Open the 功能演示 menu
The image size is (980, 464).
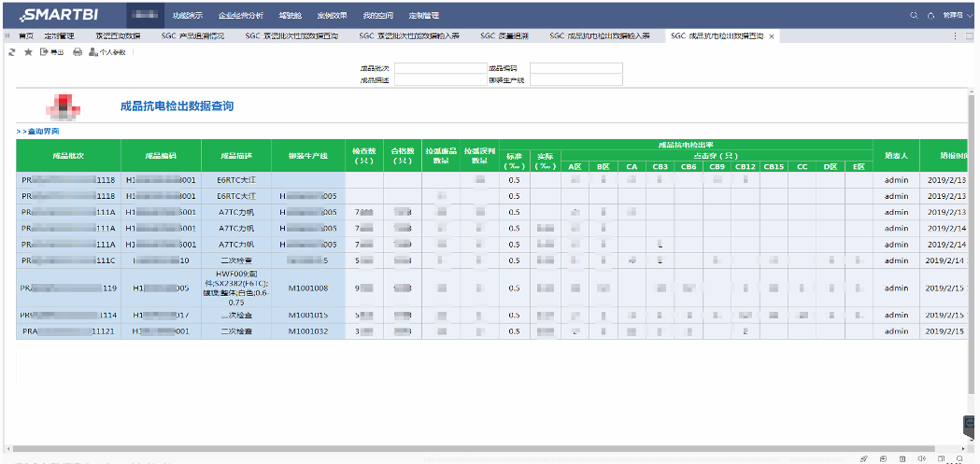point(188,15)
